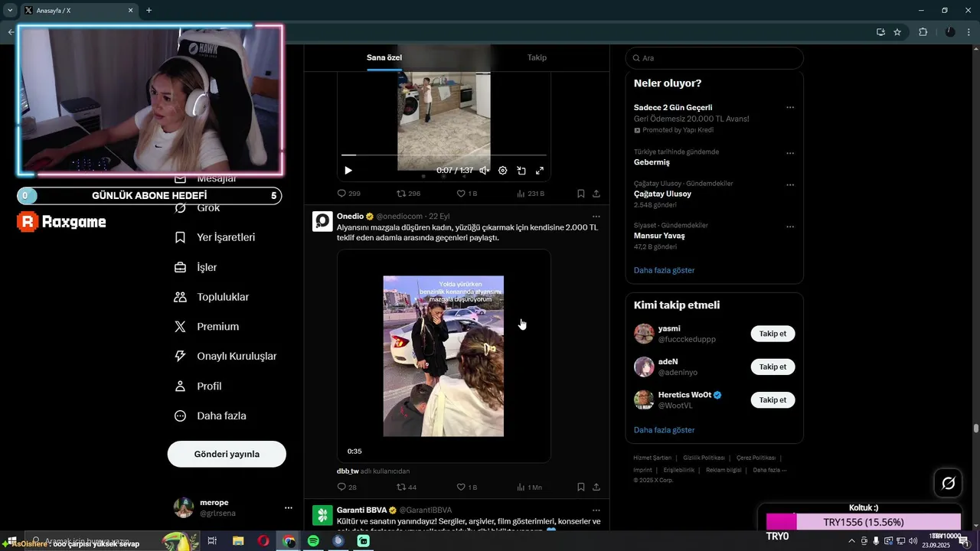The height and width of the screenshot is (551, 980).
Task: Open Profil in sidebar
Action: tap(198, 386)
